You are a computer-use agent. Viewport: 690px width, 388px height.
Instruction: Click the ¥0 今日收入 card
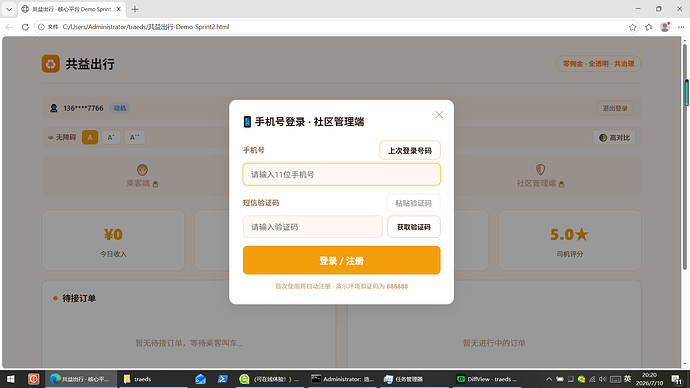[x=113, y=240]
